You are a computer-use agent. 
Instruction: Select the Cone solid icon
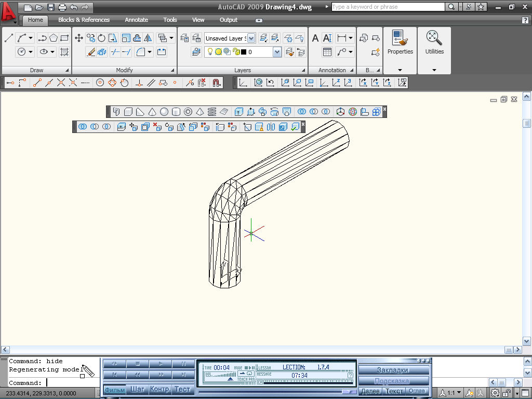152,112
